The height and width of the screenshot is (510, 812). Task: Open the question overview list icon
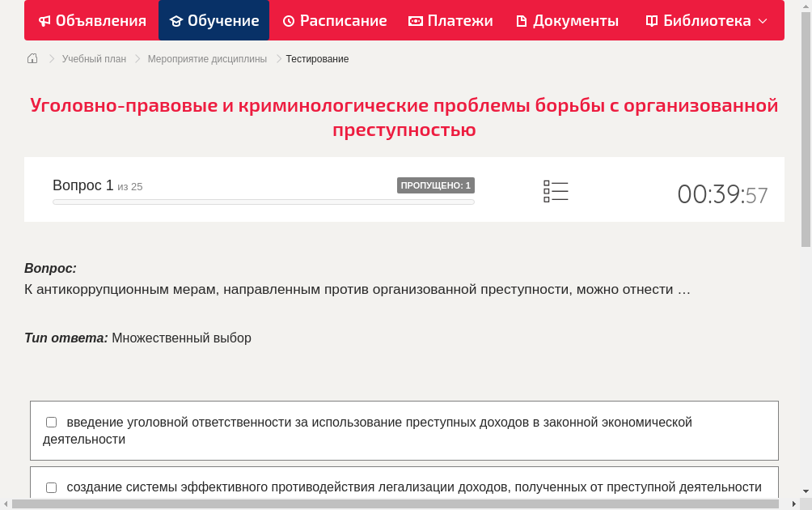(556, 191)
